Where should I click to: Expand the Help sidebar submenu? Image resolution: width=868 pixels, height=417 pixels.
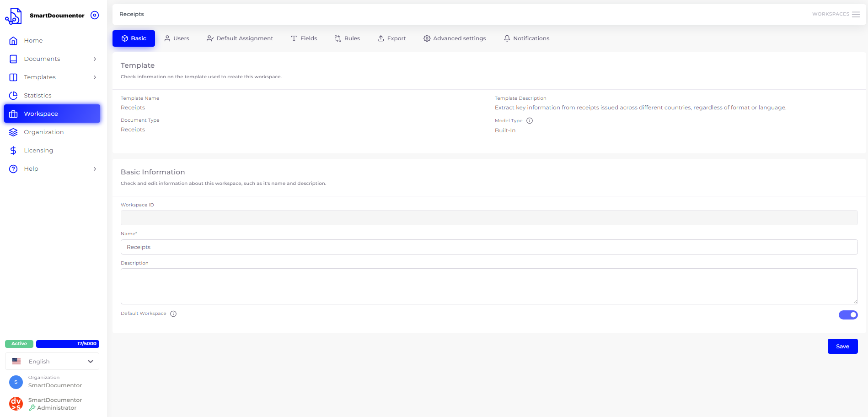point(95,169)
